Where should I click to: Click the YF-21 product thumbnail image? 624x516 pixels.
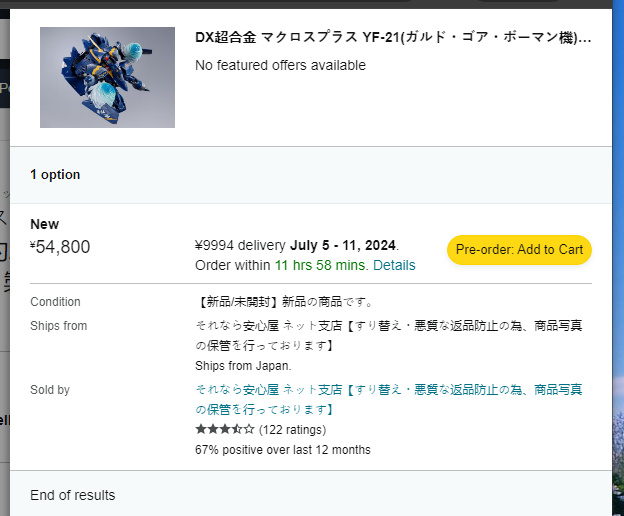click(107, 77)
